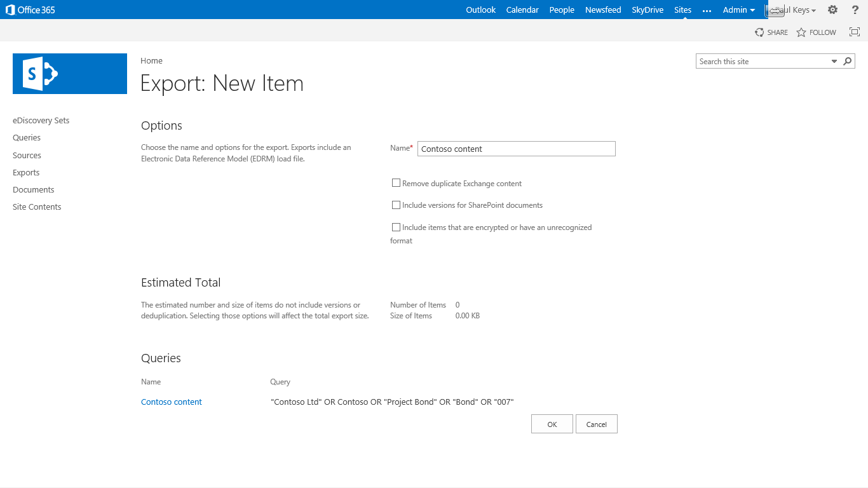The image size is (868, 488).
Task: Open Office 365 help
Action: [x=855, y=10]
